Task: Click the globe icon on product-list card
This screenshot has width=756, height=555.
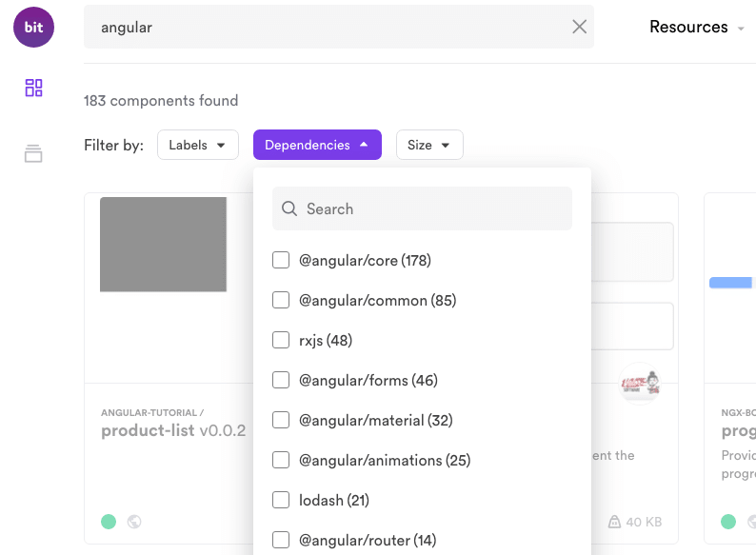Action: (134, 522)
